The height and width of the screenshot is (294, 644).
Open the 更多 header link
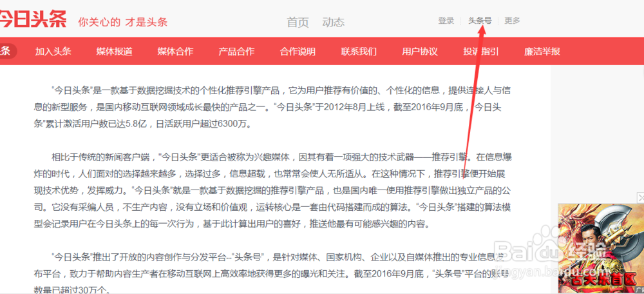click(512, 21)
